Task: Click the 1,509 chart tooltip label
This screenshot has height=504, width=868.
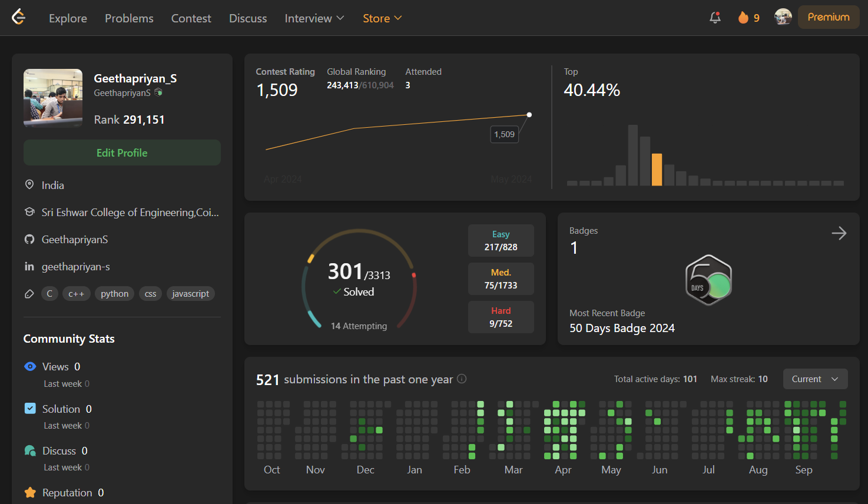Action: [x=504, y=134]
